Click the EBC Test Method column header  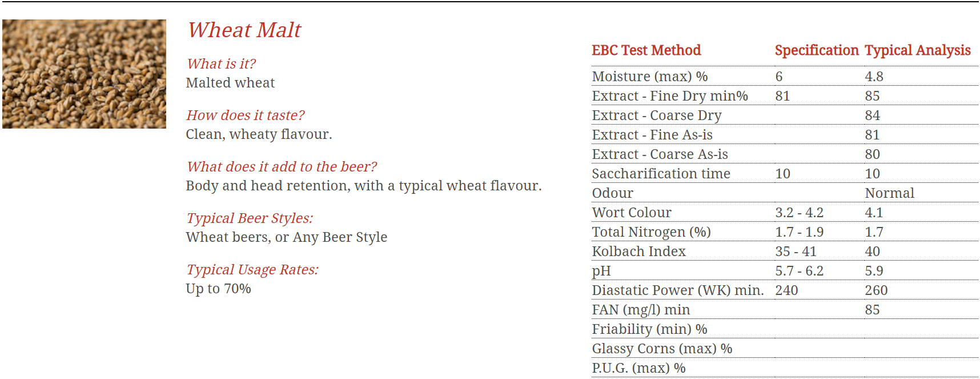[646, 50]
